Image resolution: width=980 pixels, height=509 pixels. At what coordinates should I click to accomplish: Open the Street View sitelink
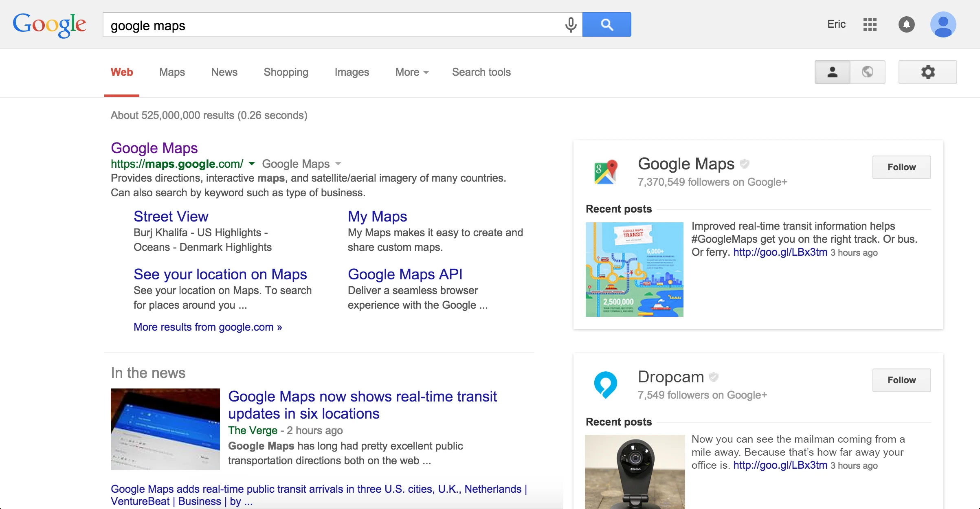(x=171, y=216)
